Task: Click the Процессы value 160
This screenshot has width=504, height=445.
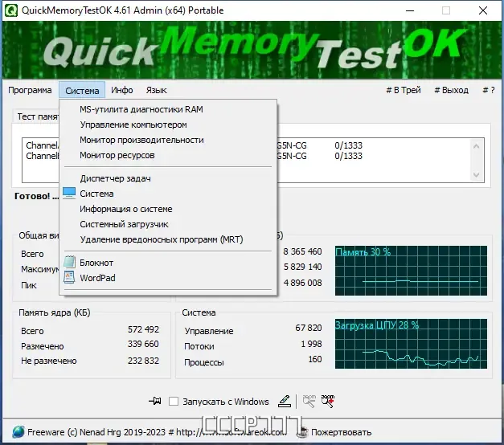Action: tap(315, 359)
